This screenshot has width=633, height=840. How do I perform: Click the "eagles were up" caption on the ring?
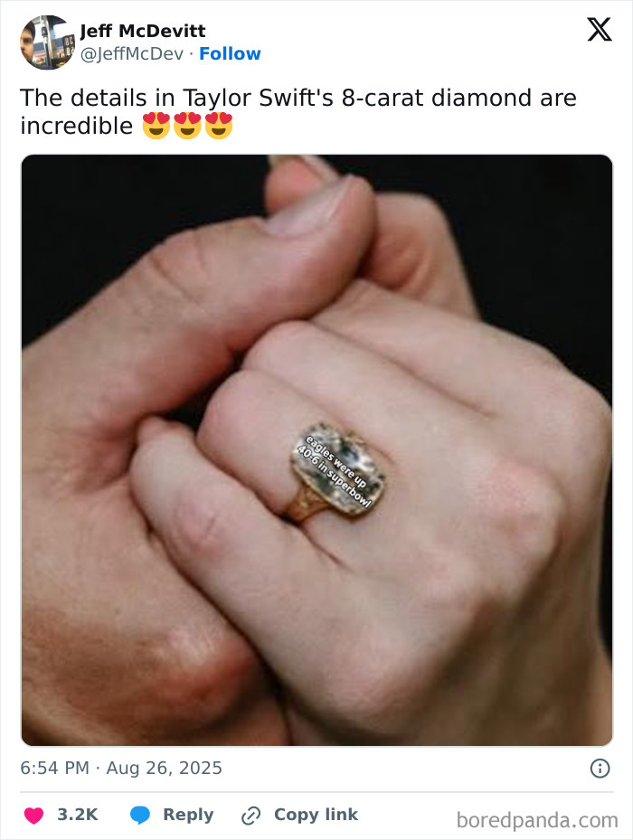pyautogui.click(x=336, y=462)
